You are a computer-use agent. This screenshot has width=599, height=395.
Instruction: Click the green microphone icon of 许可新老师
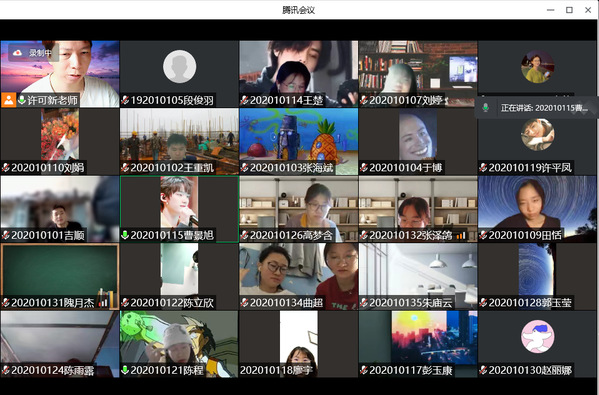click(22, 100)
